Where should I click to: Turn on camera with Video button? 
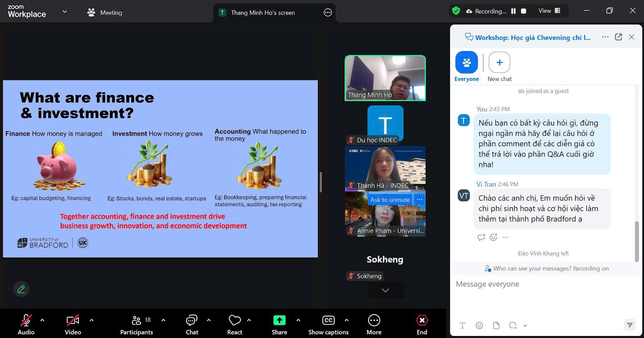click(72, 321)
